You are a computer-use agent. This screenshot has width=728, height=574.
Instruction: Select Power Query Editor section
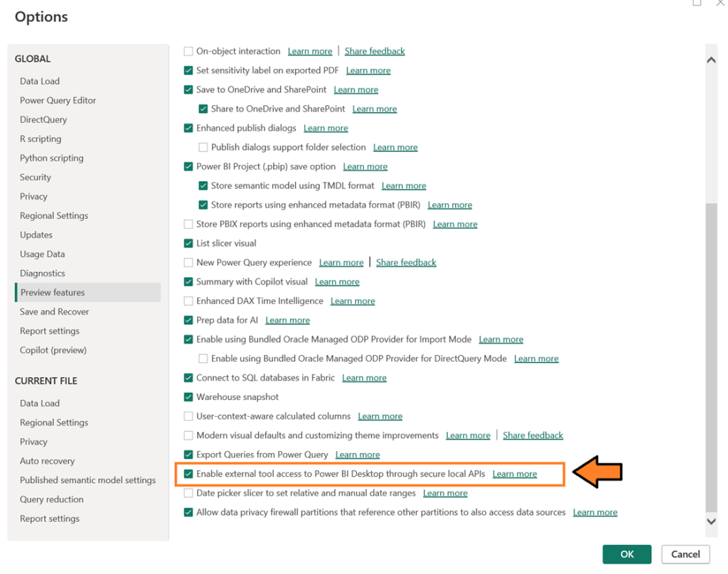[58, 100]
